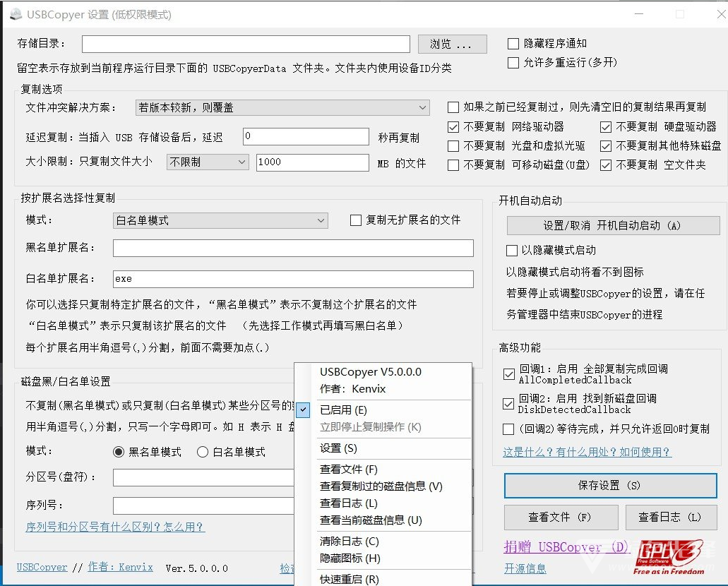The image size is (728, 586).
Task: Open 文件冲突解决方案 dropdown
Action: click(282, 108)
